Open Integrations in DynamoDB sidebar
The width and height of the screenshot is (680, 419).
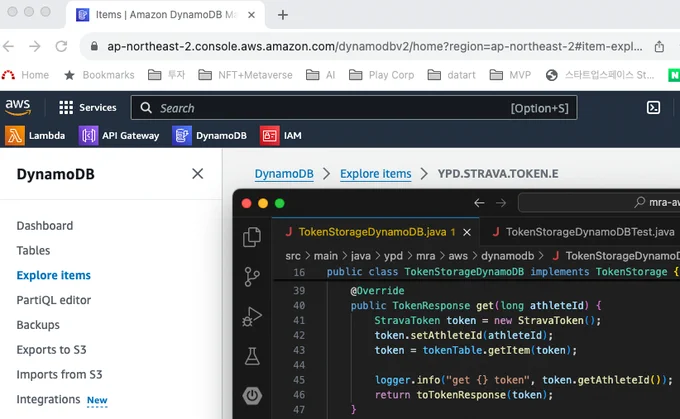pos(48,399)
